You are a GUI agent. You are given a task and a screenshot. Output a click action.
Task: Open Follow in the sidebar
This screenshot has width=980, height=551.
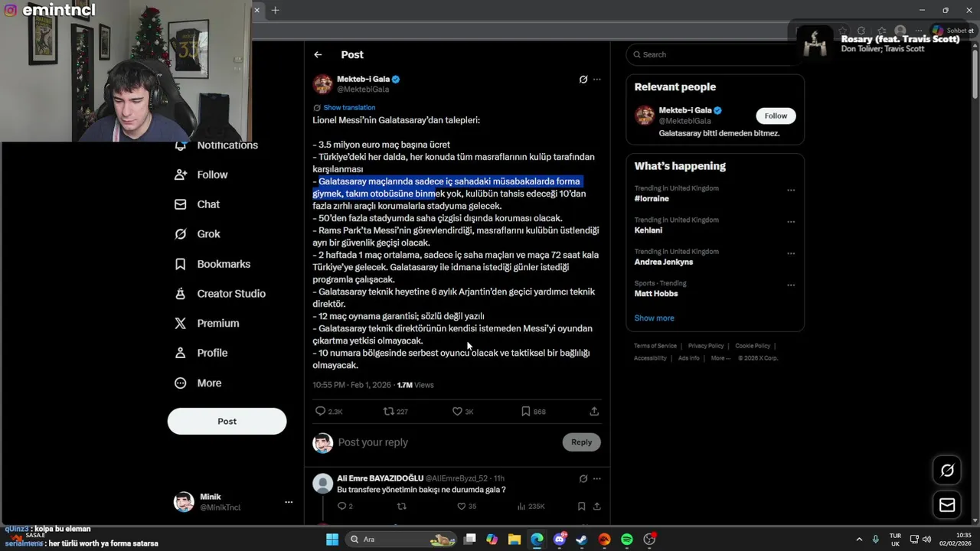tap(201, 174)
